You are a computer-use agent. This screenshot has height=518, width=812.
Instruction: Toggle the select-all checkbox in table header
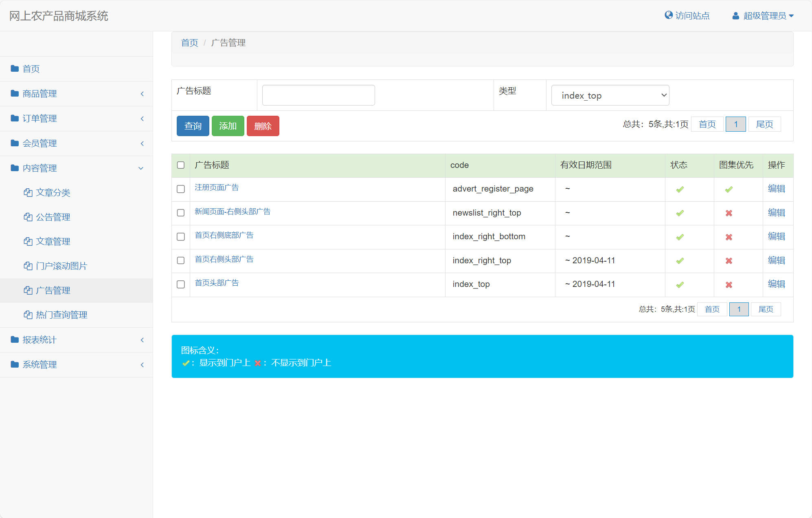tap(180, 164)
